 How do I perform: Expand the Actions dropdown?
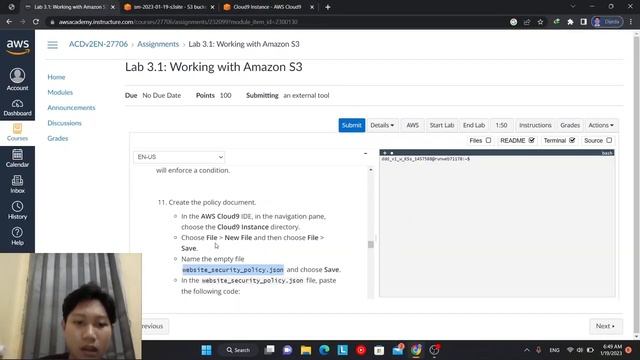coord(601,125)
